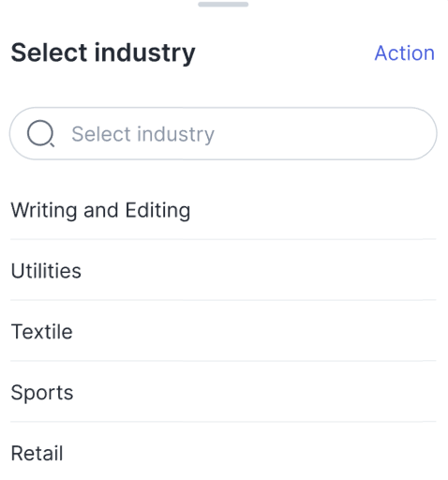The height and width of the screenshot is (480, 448).
Task: Tap the blank space right of Sports row
Action: 255,392
